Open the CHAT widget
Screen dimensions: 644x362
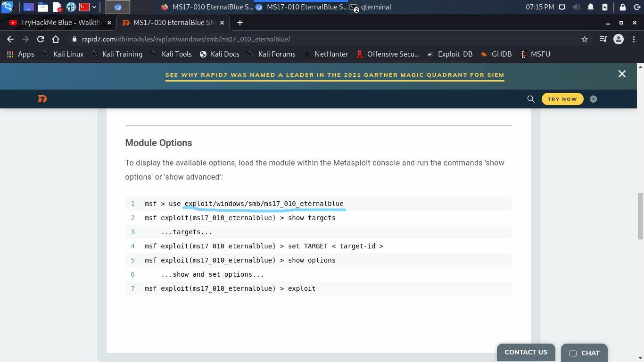[584, 353]
